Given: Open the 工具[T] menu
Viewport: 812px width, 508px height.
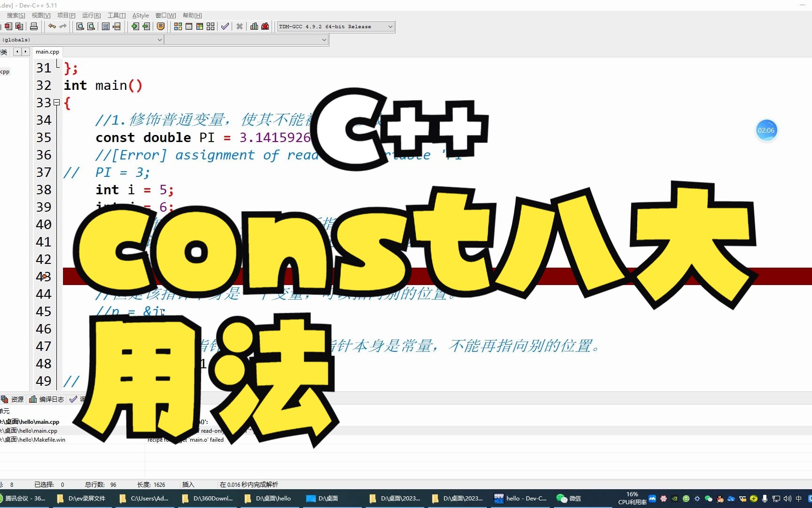Looking at the screenshot, I should tap(117, 16).
